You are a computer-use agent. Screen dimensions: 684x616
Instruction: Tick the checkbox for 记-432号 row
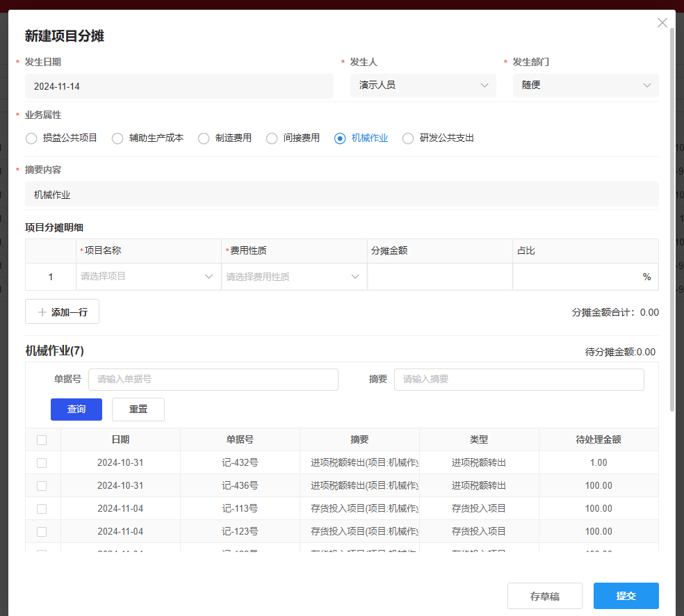click(42, 462)
